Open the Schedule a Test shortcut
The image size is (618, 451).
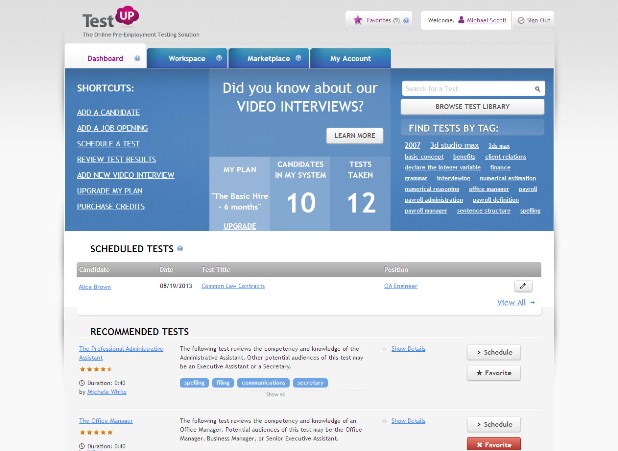(108, 144)
